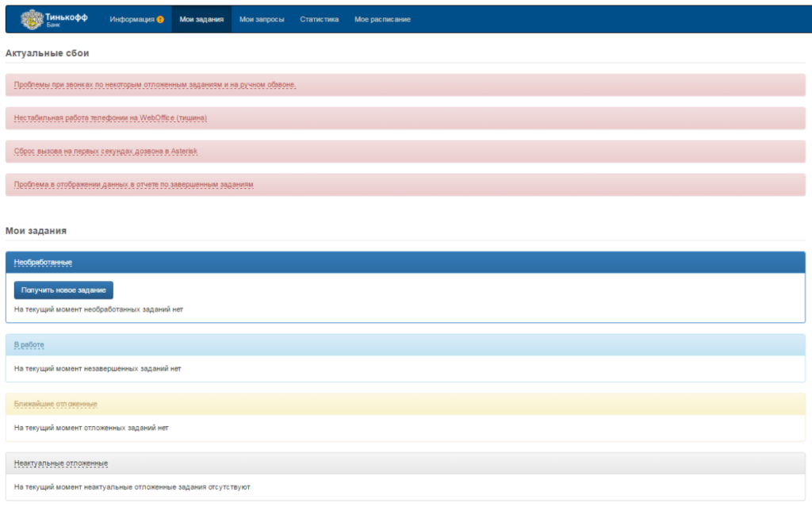
Task: Expand the Неактуальные отложенные panel header
Action: [x=61, y=463]
